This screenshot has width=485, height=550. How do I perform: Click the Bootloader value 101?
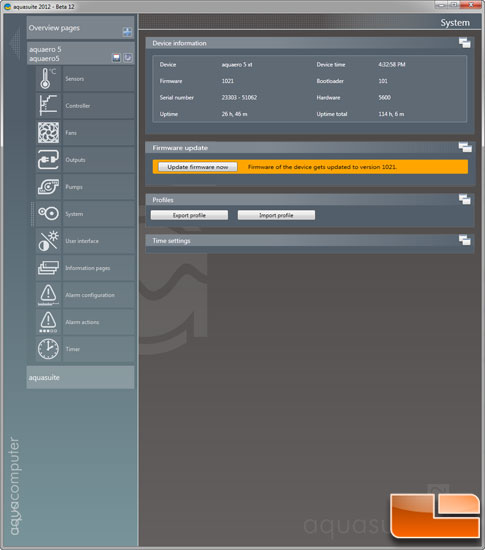point(383,81)
